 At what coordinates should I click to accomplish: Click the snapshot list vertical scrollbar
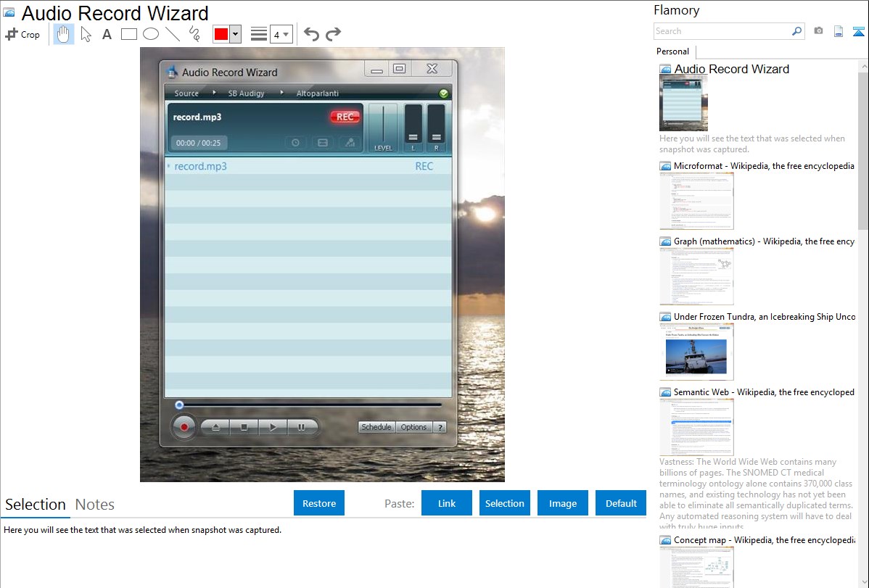point(863,149)
